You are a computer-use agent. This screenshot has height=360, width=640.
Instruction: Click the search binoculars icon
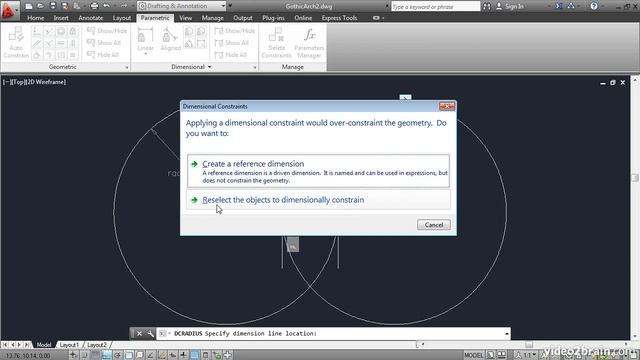point(487,6)
